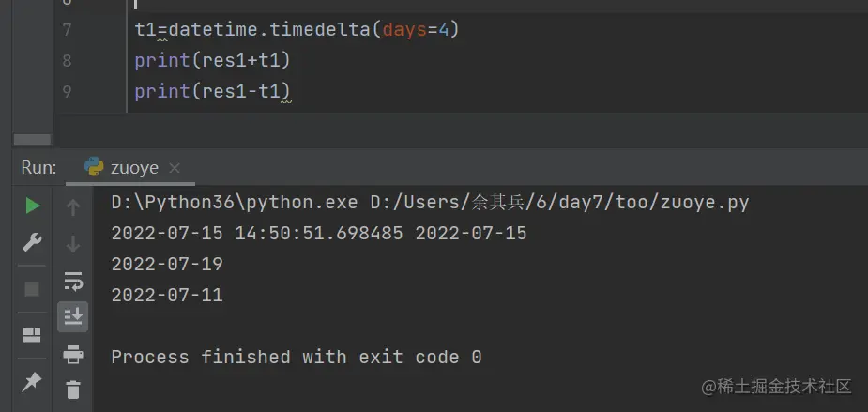This screenshot has height=412, width=868.
Task: Place cursor on the print(res1+t1) line
Action: coord(212,61)
